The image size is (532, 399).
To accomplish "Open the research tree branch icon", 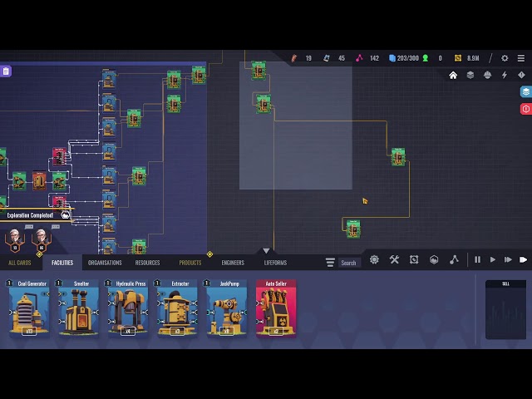I will [454, 260].
